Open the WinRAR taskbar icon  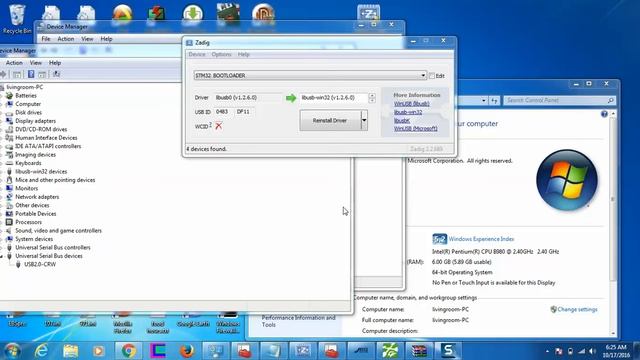[x=419, y=351]
